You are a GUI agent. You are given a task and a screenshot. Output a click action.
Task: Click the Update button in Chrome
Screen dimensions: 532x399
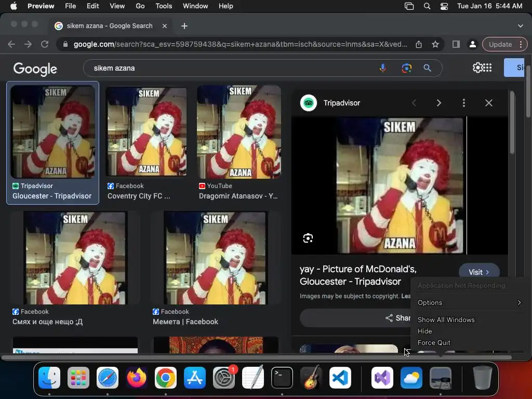pos(500,45)
